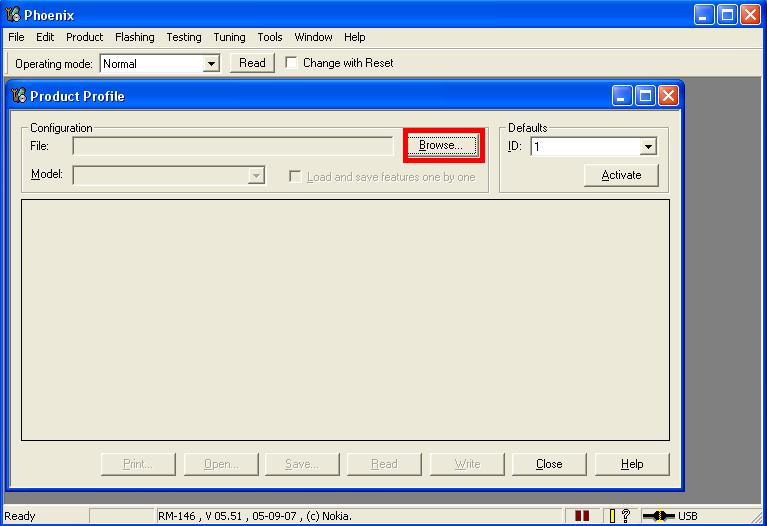
Task: Click the Read button in the toolbar
Action: (x=252, y=63)
